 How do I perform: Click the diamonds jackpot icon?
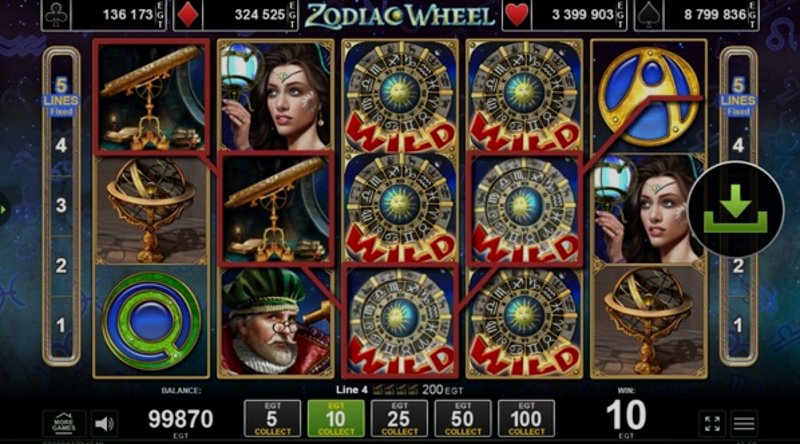click(x=188, y=15)
